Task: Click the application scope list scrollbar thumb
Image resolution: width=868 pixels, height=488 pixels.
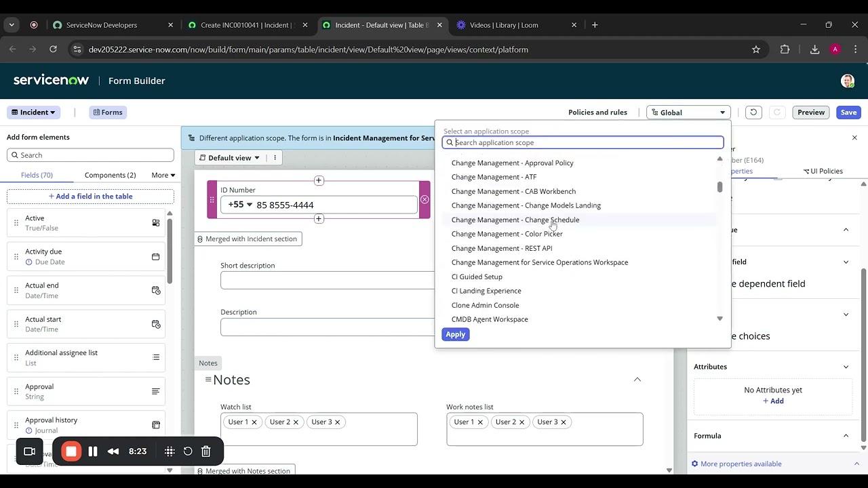Action: (719, 187)
